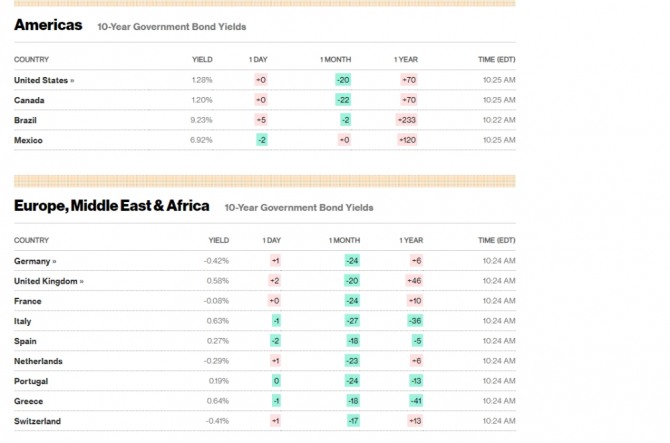Click Italy's -27 one-month change cell
Image resolution: width=670 pixels, height=443 pixels.
351,321
